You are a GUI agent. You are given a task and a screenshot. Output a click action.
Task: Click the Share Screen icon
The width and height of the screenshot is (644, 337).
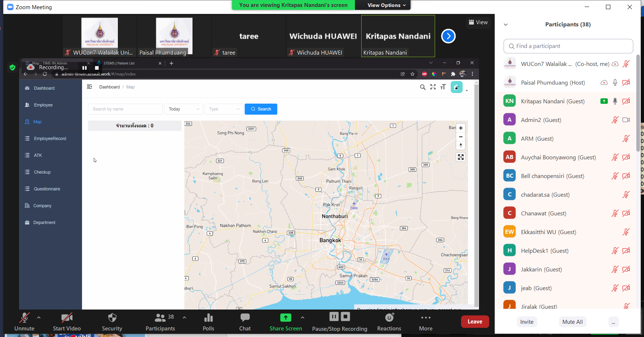(x=285, y=318)
